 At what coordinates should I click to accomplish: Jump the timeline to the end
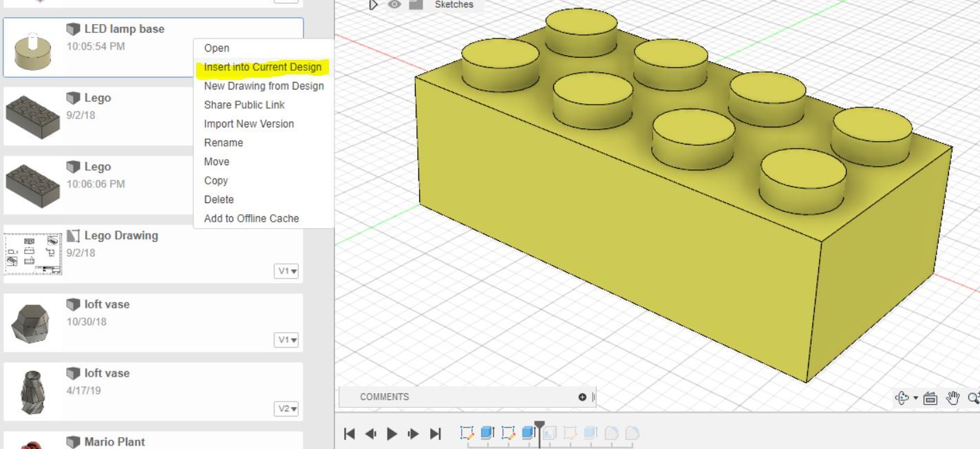435,434
